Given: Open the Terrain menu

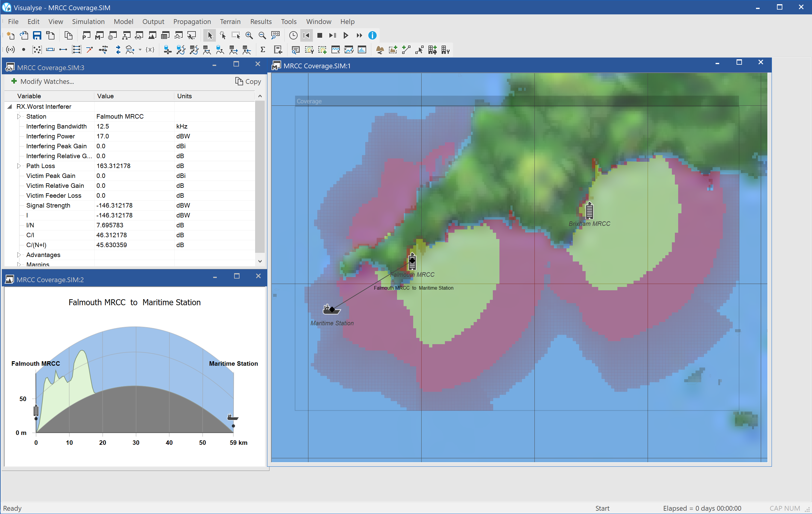Looking at the screenshot, I should 230,22.
